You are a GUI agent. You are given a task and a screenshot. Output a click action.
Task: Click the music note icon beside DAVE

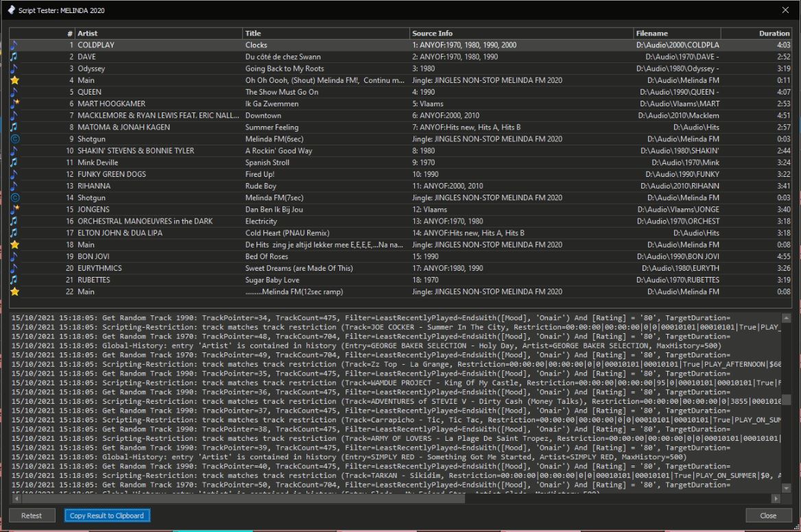(x=14, y=57)
